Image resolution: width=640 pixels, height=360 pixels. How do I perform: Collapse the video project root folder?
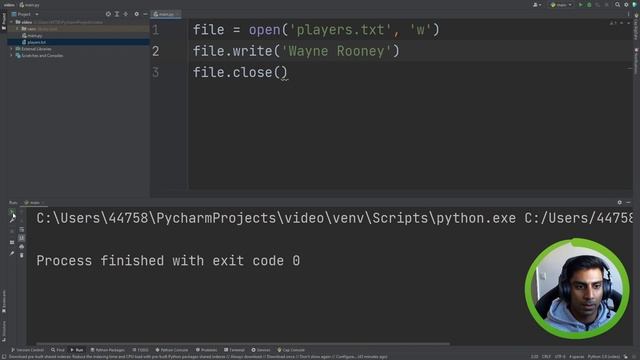(11, 22)
